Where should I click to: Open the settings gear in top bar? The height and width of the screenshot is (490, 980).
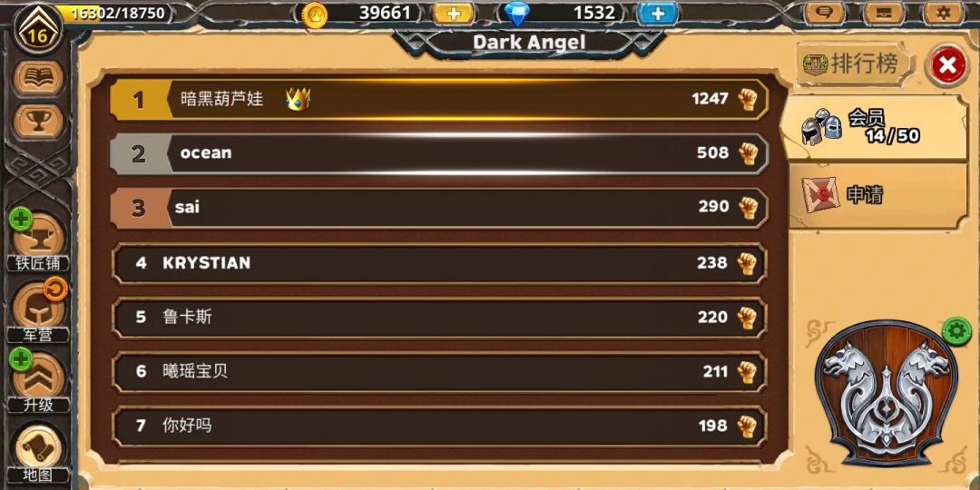coord(943,13)
